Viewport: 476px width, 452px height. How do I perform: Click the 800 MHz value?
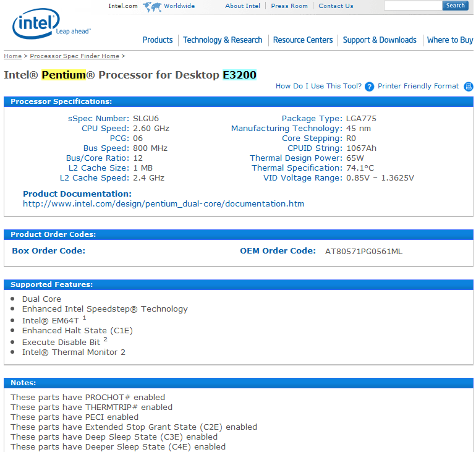pos(150,148)
